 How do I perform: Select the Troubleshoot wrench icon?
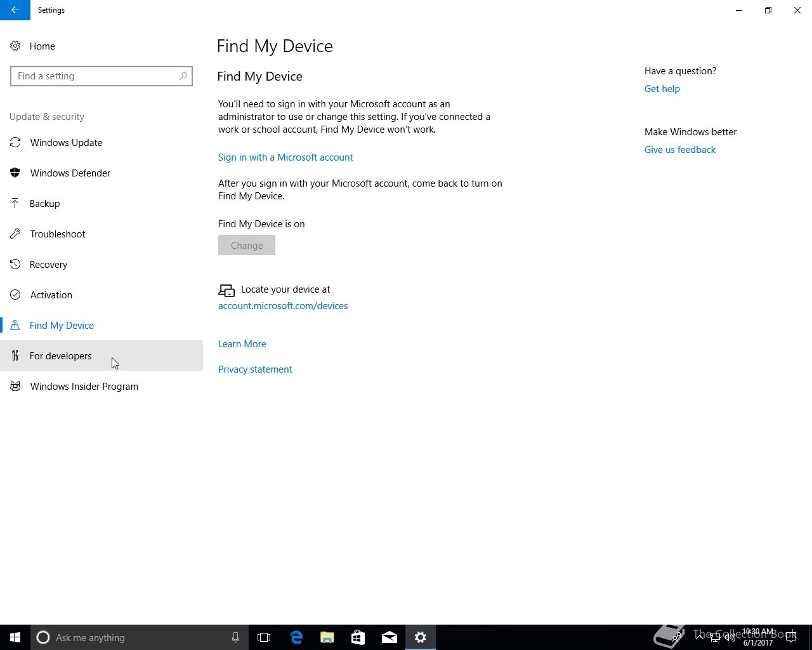[x=15, y=234]
